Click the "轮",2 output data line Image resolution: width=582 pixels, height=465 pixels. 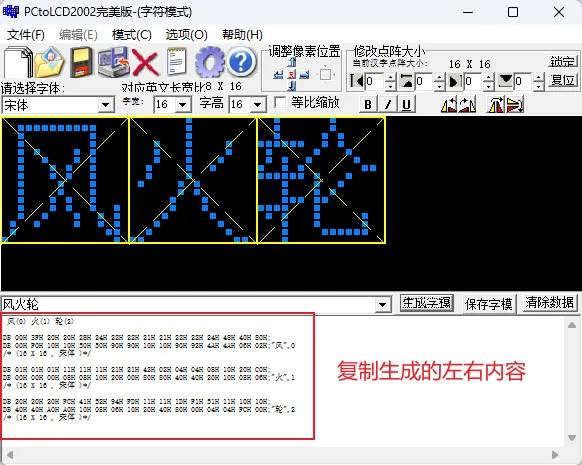pos(149,409)
